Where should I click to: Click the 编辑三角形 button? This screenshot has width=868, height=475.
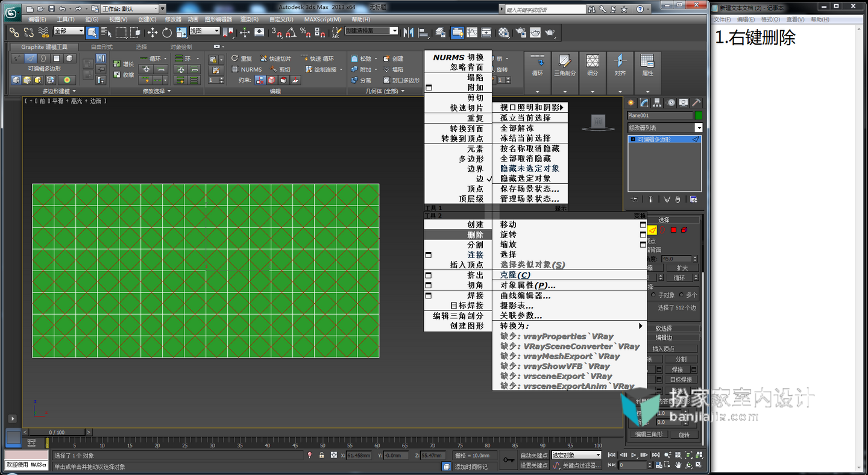[649, 434]
